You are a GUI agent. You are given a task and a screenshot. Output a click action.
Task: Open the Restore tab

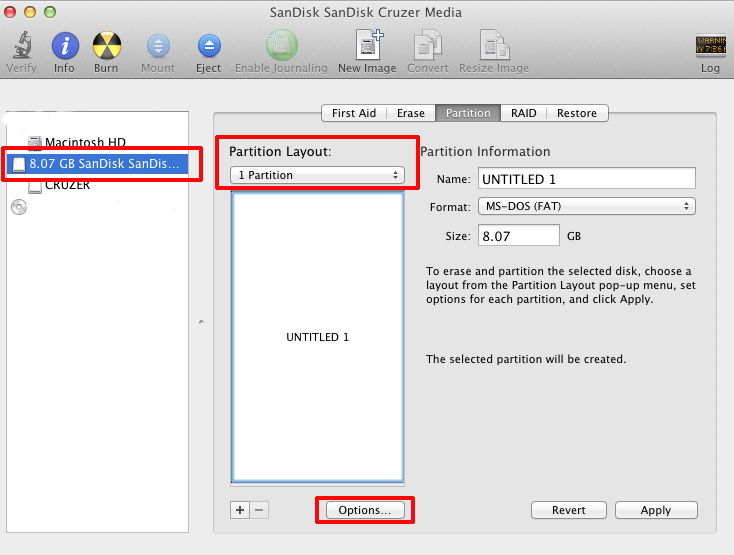pos(577,113)
